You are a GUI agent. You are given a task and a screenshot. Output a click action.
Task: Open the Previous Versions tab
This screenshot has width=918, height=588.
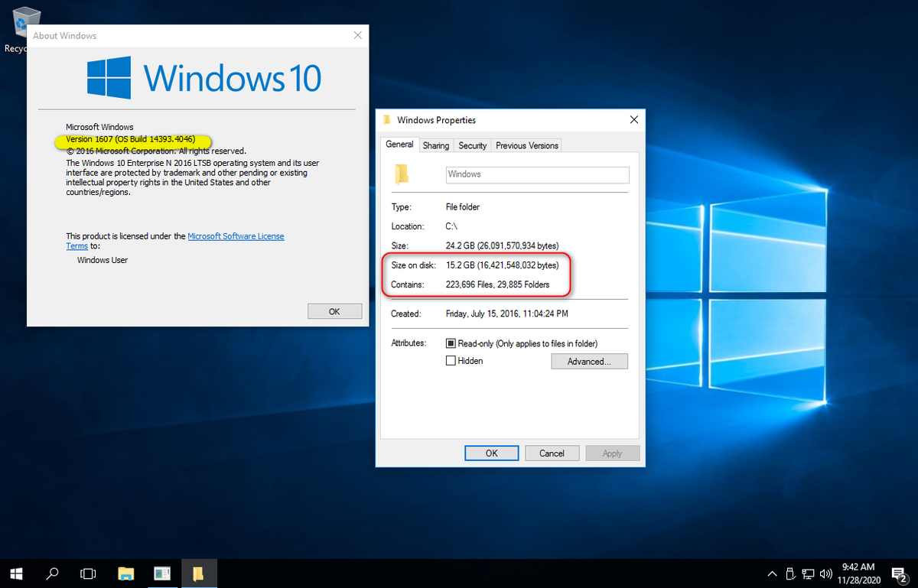[x=526, y=145]
